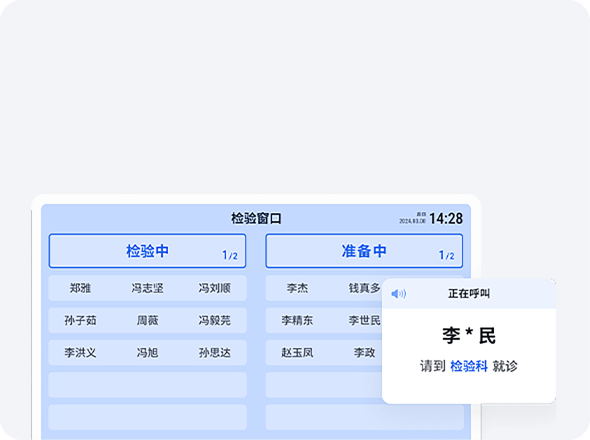
Task: Select patient name 周薇
Action: click(x=148, y=320)
